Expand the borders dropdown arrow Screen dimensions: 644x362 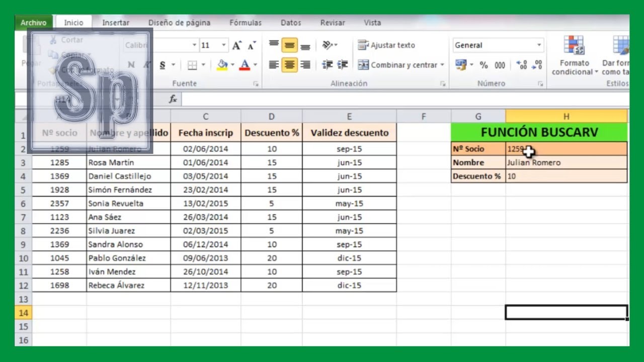[x=203, y=65]
